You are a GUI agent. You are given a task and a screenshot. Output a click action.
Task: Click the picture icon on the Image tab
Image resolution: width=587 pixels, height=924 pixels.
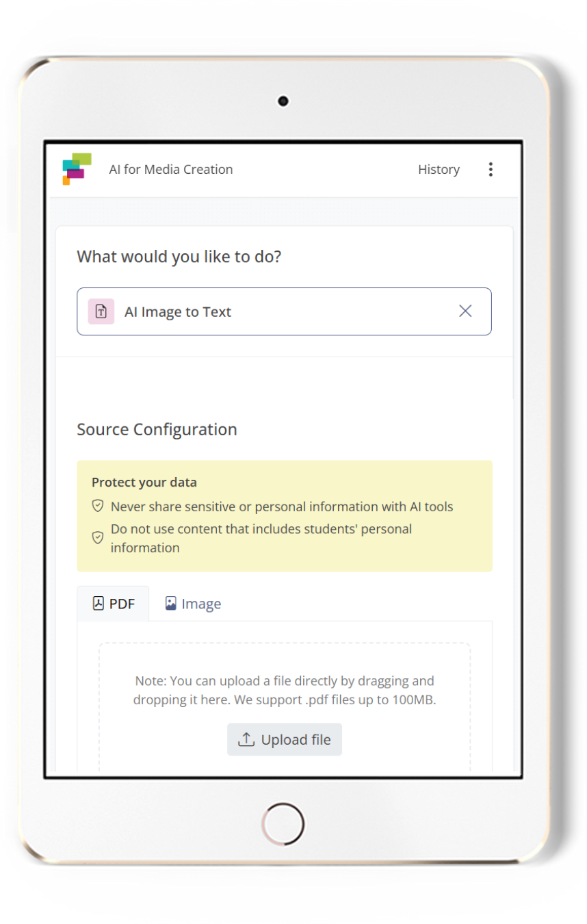pos(170,603)
